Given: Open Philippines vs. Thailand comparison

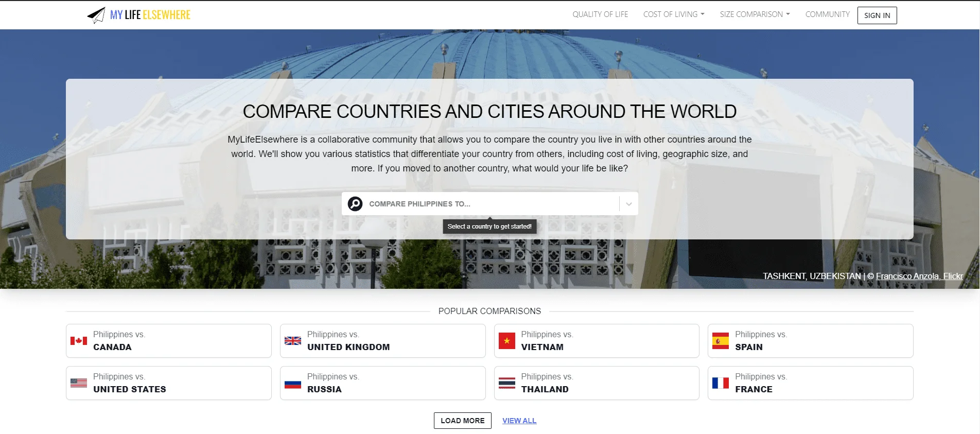Looking at the screenshot, I should coord(597,383).
